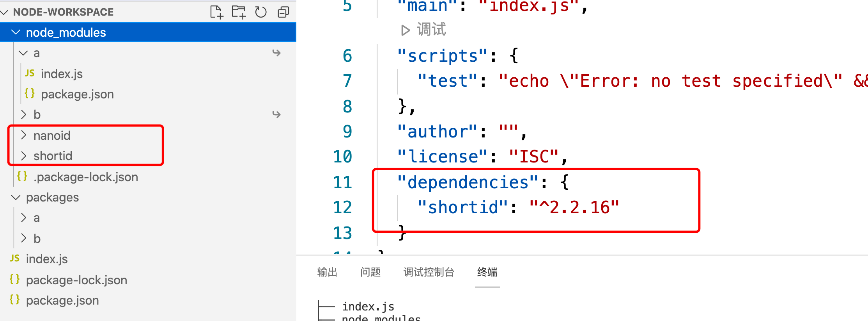Place cursor on "scripts" key
The image size is (868, 321).
443,56
